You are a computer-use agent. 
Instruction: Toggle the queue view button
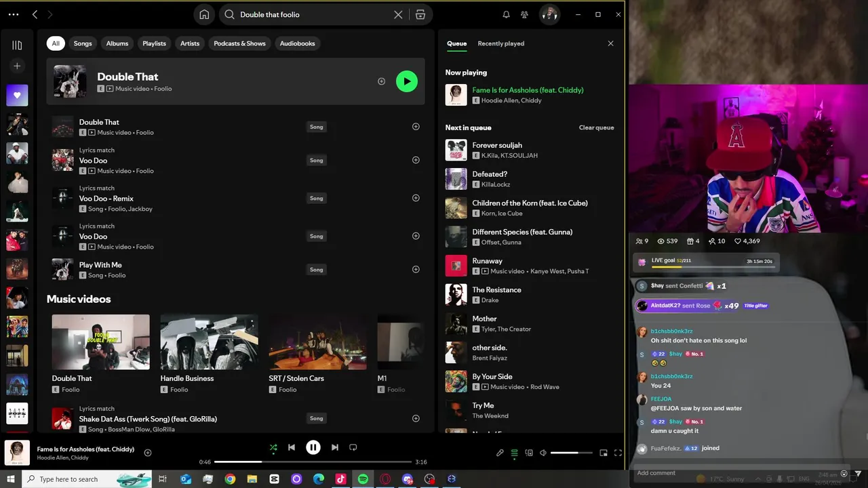(x=515, y=453)
